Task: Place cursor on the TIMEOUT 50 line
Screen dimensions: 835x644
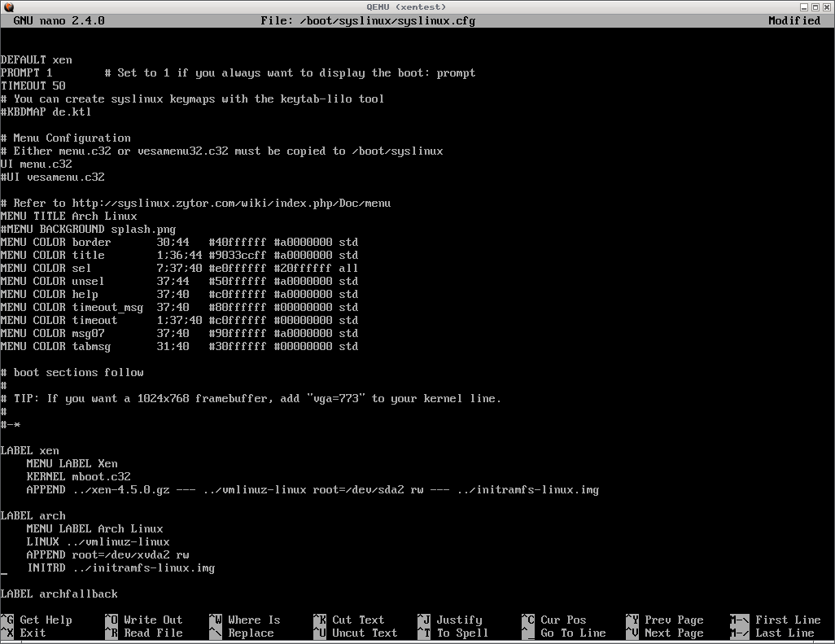Action: click(33, 85)
